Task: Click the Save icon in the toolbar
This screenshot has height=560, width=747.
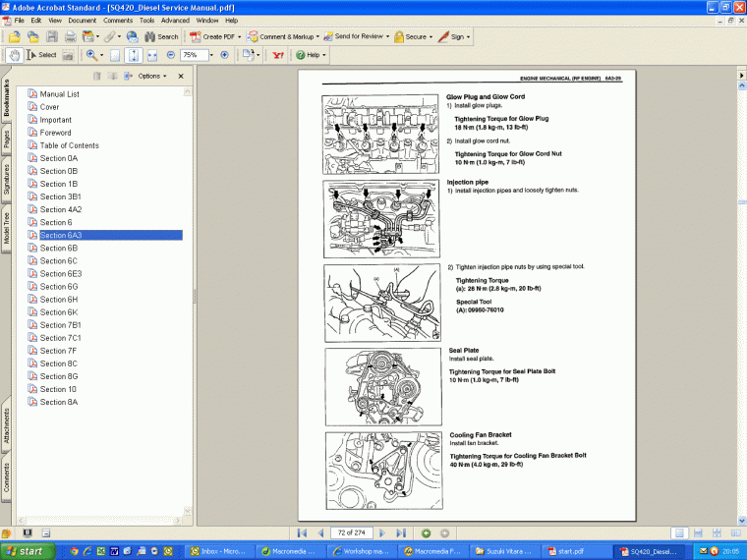Action: pyautogui.click(x=52, y=36)
